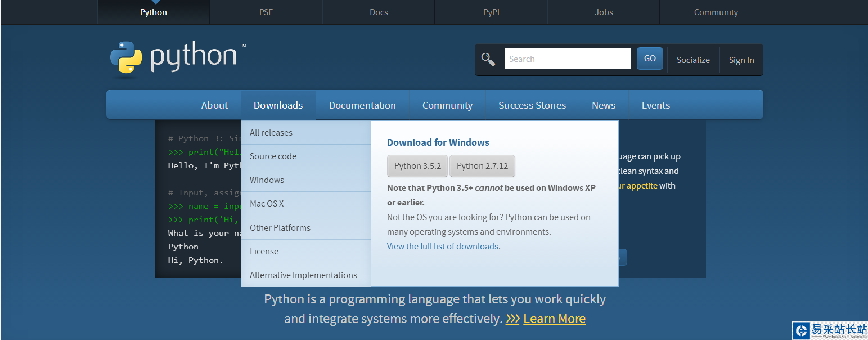
Task: Type in the Search input field
Action: click(567, 59)
